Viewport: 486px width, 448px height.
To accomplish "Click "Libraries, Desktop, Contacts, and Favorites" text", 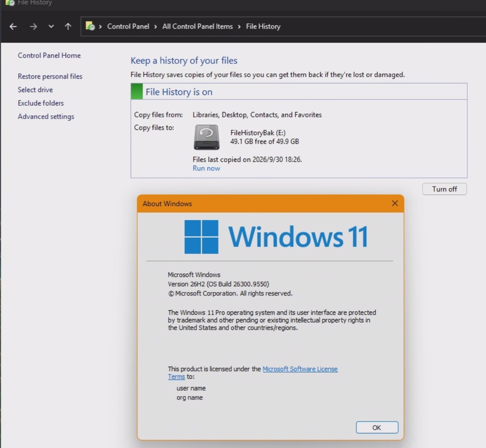I will [x=257, y=115].
